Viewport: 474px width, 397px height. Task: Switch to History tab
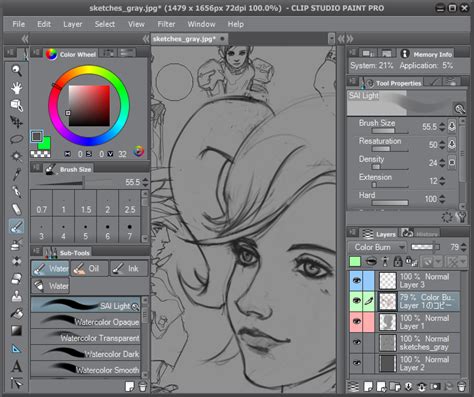[x=420, y=233]
